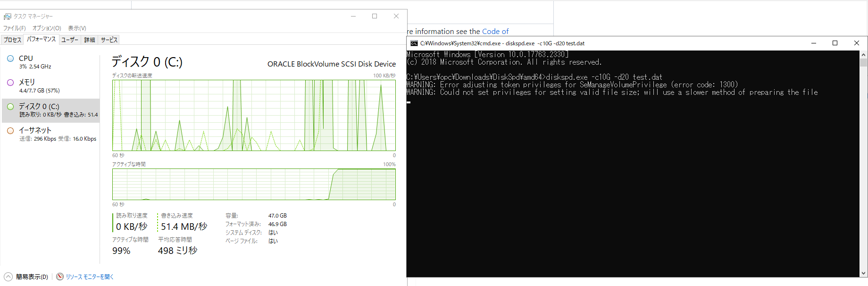This screenshot has height=286, width=868.
Task: Switch to the 詳細 tab
Action: coord(90,40)
